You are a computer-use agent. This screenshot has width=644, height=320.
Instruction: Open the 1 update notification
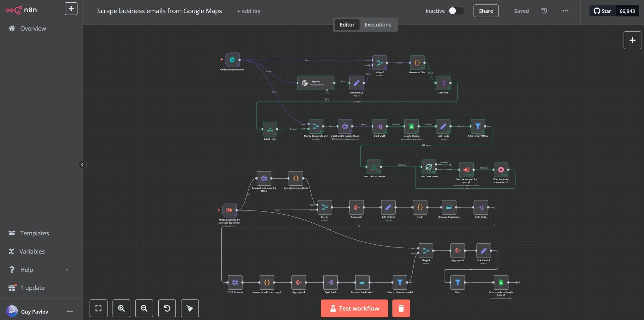(32, 288)
